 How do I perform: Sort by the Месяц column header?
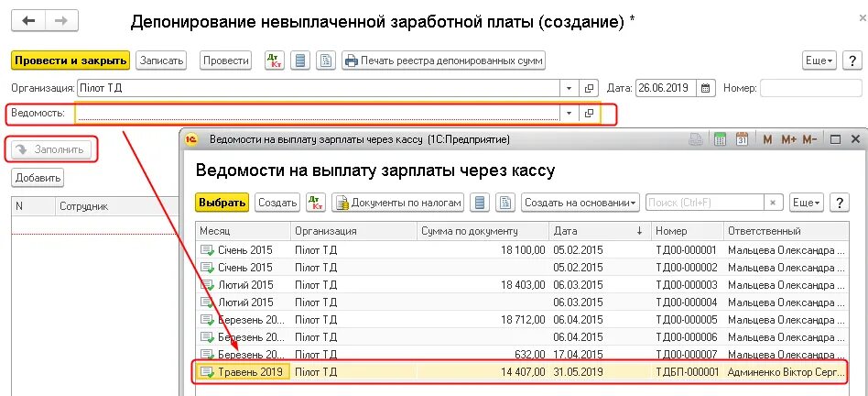[x=243, y=231]
